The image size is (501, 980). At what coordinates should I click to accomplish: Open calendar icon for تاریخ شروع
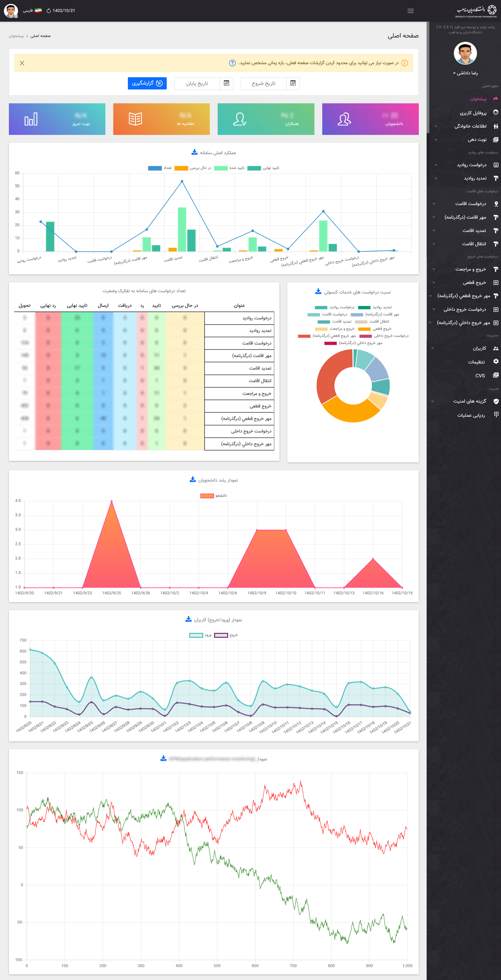coord(293,83)
